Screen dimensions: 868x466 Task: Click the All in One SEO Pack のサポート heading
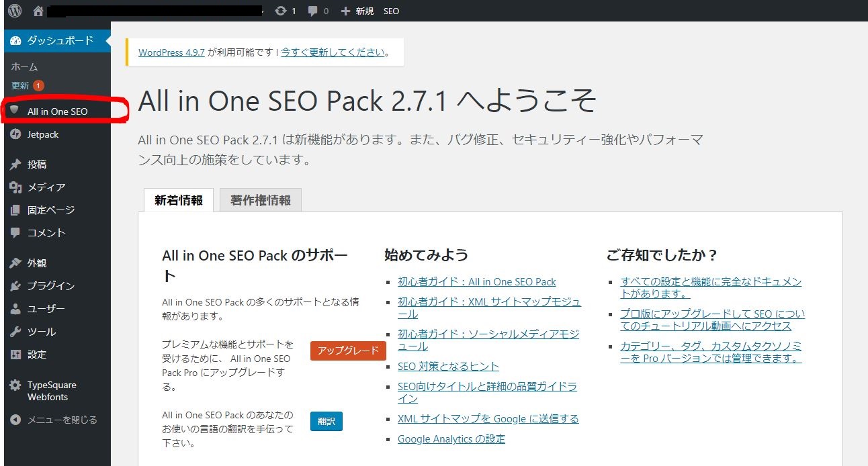click(255, 266)
